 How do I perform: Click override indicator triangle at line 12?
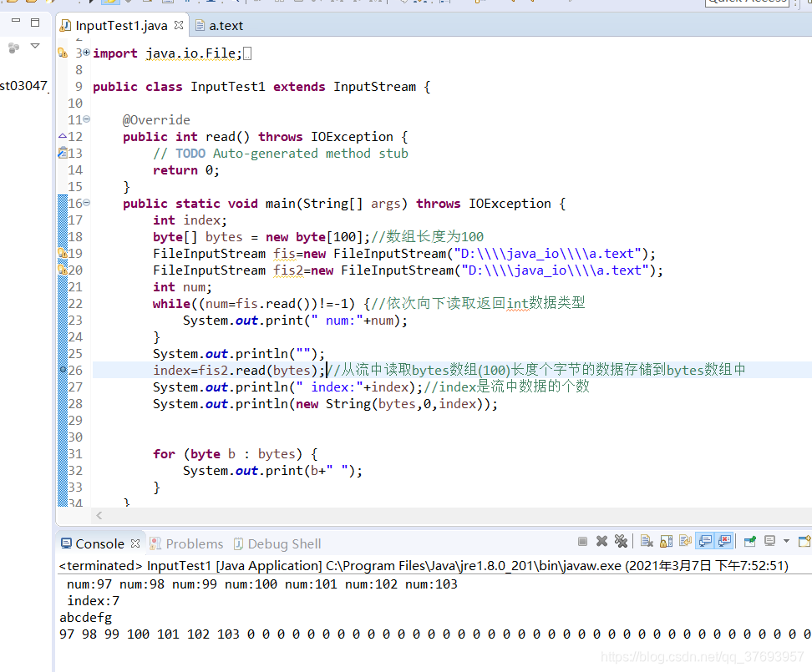click(x=62, y=136)
